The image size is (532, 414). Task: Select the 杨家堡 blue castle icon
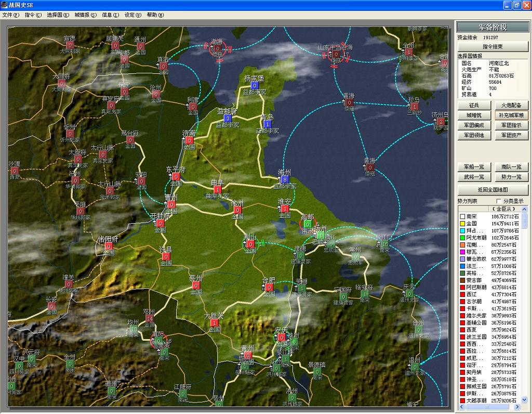click(x=255, y=85)
